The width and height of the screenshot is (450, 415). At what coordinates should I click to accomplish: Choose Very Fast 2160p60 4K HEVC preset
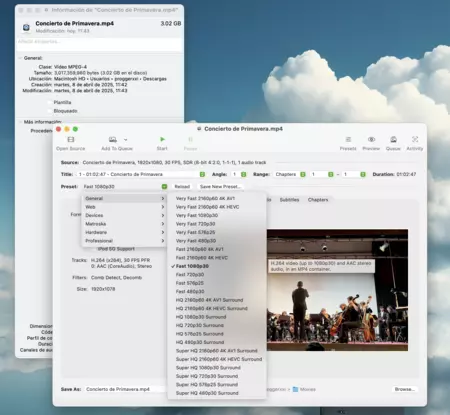(x=217, y=207)
